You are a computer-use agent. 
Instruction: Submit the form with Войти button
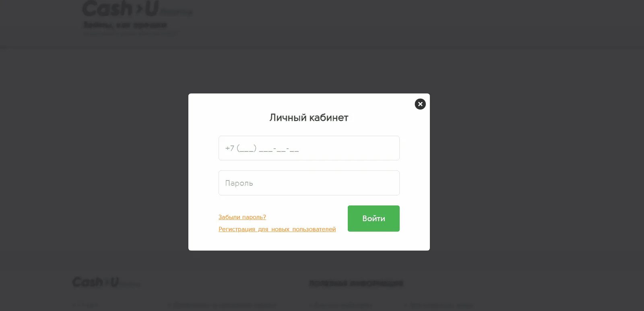374,218
